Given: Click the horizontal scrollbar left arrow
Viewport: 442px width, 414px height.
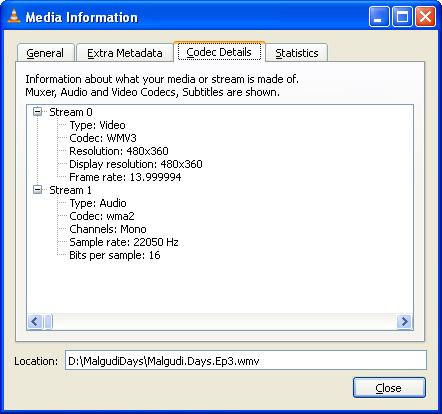Looking at the screenshot, I should (x=34, y=322).
